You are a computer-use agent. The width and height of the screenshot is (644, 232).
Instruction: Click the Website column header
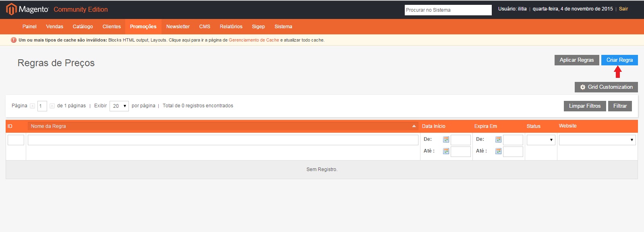[x=567, y=126]
